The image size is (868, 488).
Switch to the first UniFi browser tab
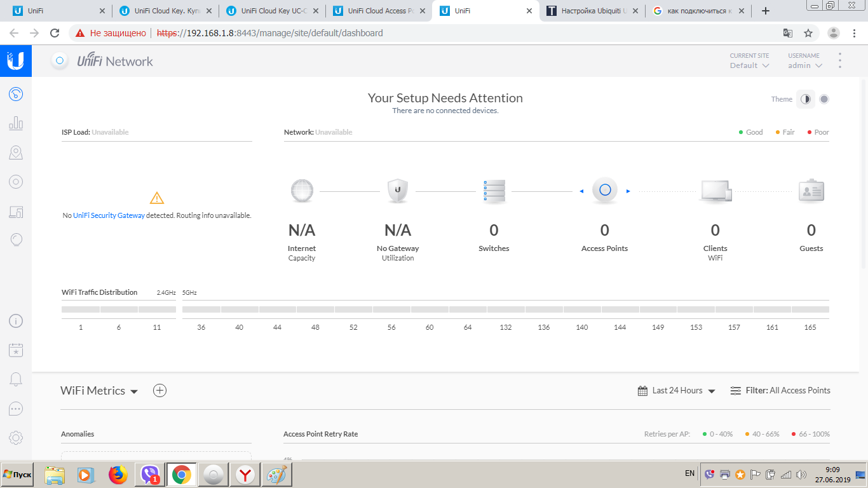pyautogui.click(x=59, y=11)
